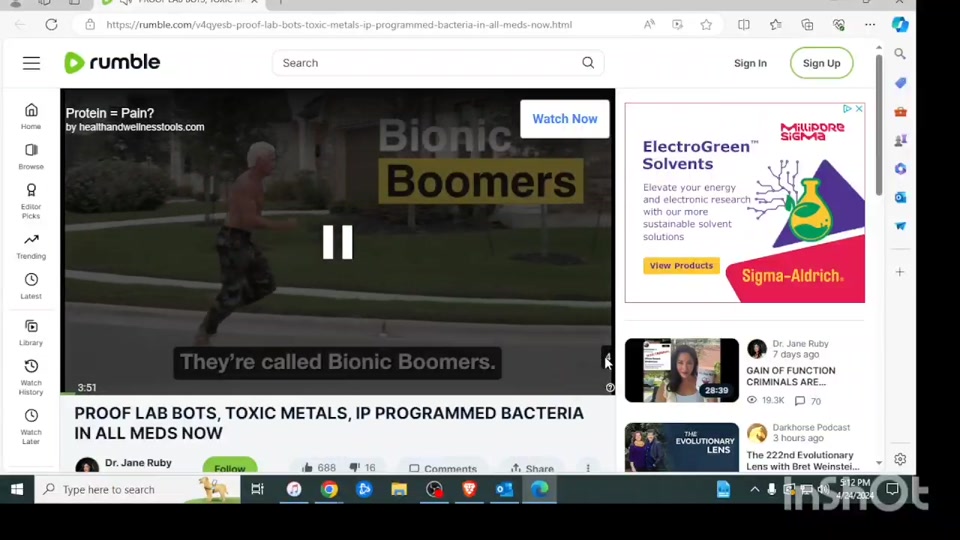960x540 pixels.
Task: Click the search magnifier icon
Action: click(x=588, y=63)
